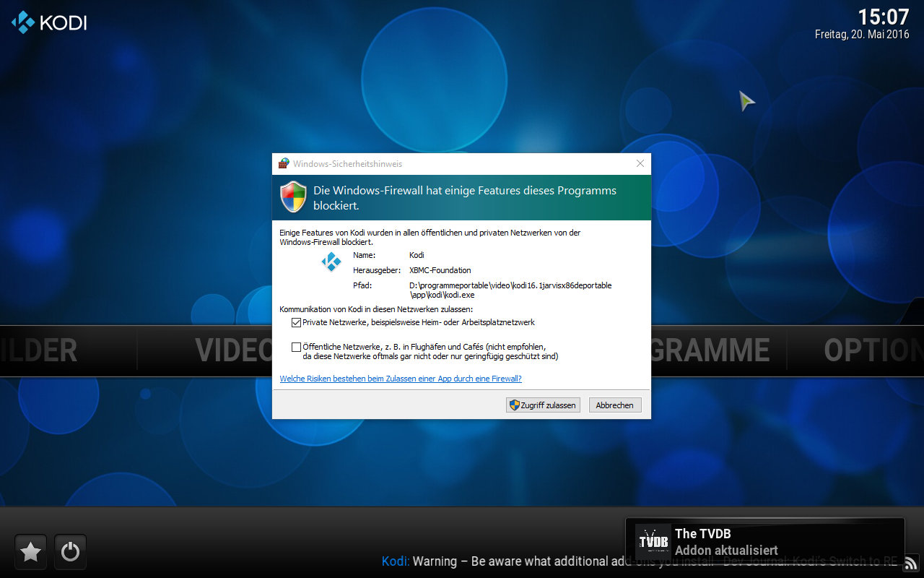Close the Windows-Sicherheitshinweis dialog
The height and width of the screenshot is (578, 924).
coord(640,163)
